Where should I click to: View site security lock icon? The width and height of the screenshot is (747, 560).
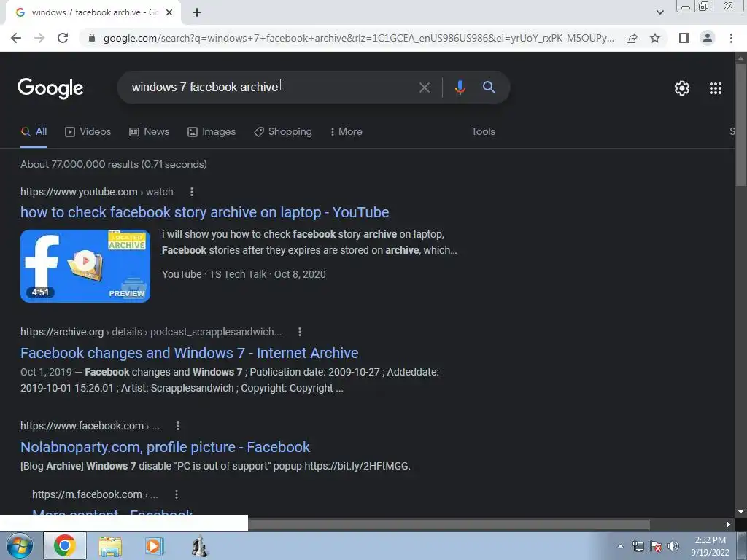[x=92, y=38]
